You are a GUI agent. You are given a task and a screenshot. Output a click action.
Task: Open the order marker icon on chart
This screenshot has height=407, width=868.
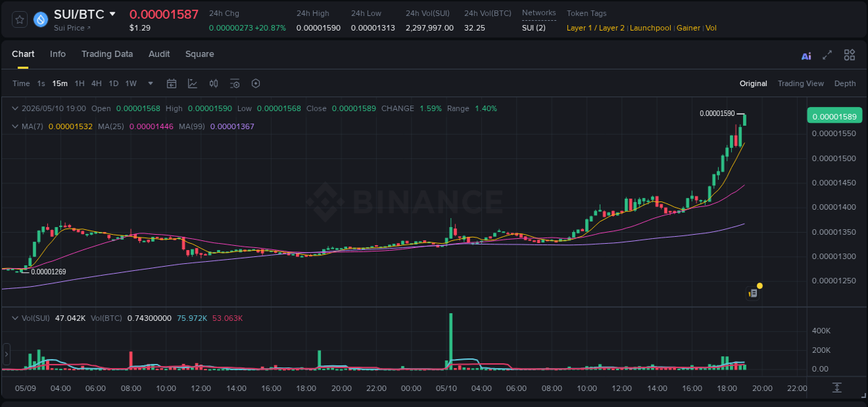753,293
